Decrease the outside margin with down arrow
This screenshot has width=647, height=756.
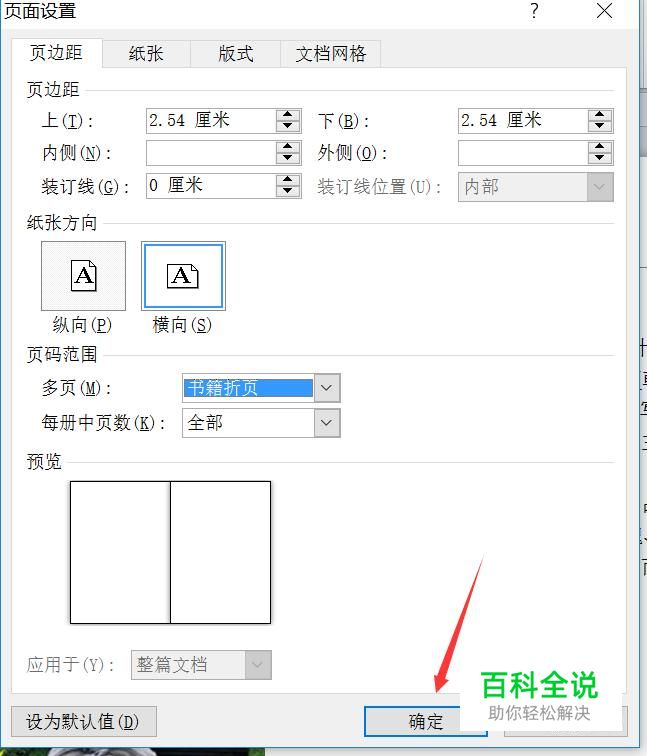(x=600, y=158)
